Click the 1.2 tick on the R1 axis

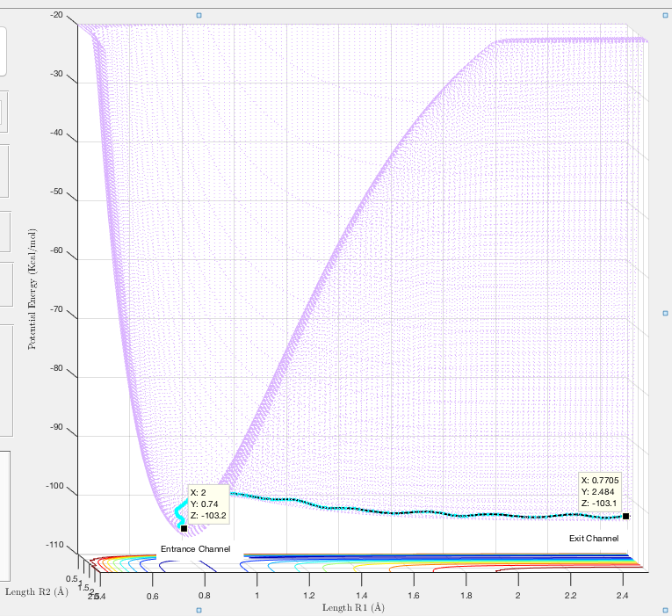coord(309,596)
